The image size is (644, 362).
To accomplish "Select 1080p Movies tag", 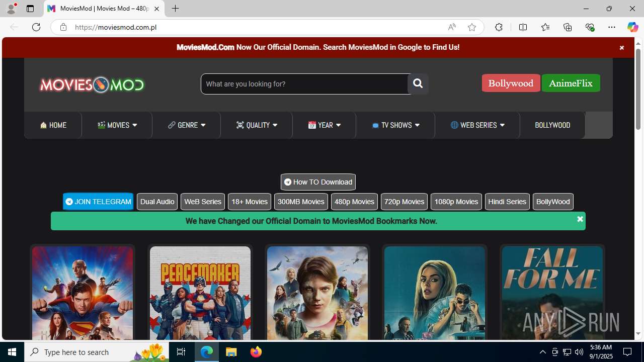I will pyautogui.click(x=456, y=202).
